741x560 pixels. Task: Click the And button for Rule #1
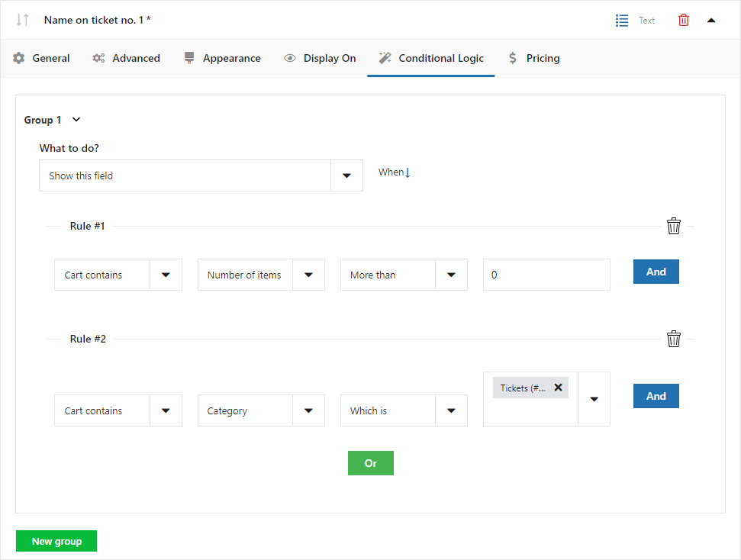pos(656,272)
